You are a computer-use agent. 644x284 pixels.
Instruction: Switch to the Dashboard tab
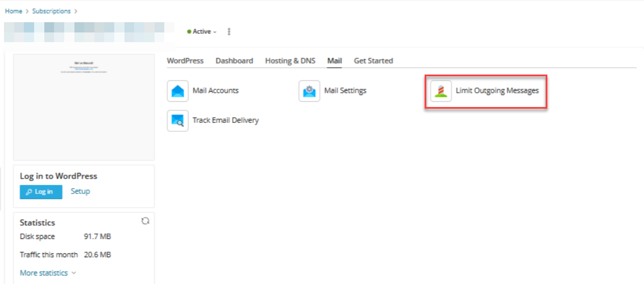[x=235, y=61]
